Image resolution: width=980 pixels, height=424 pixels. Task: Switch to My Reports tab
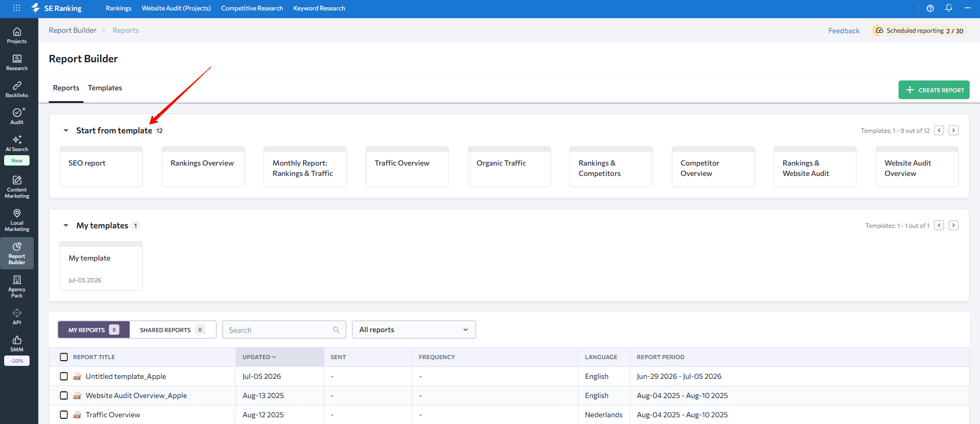93,330
